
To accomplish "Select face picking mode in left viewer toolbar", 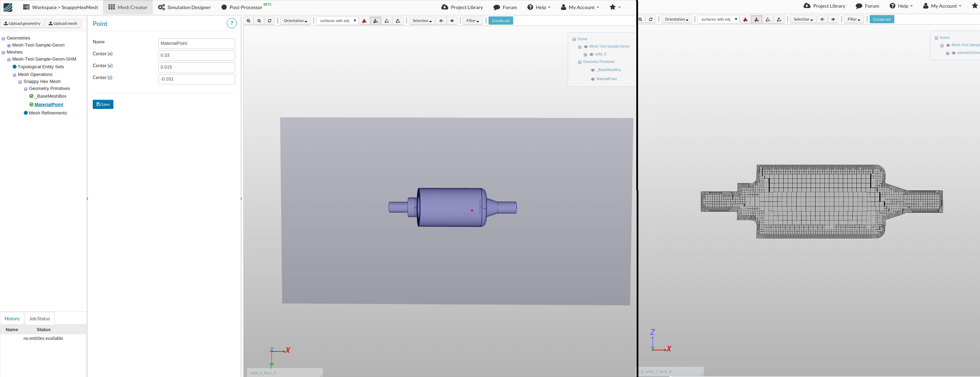I will pos(376,21).
